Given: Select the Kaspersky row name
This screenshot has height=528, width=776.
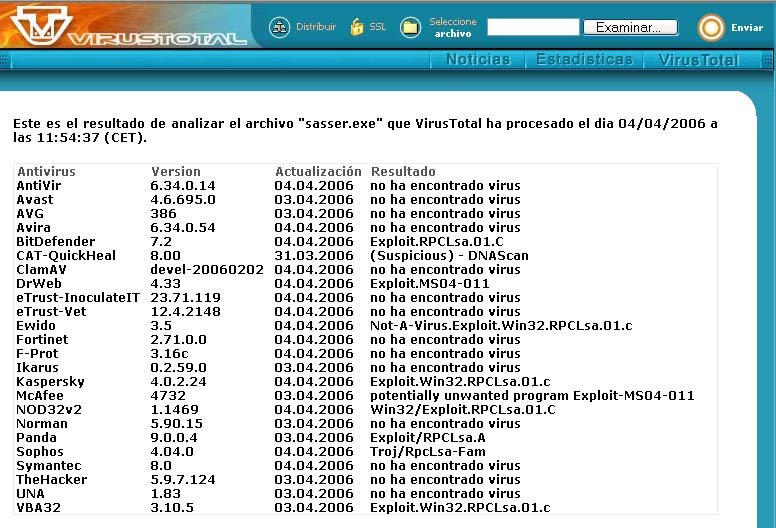Looking at the screenshot, I should tap(50, 382).
